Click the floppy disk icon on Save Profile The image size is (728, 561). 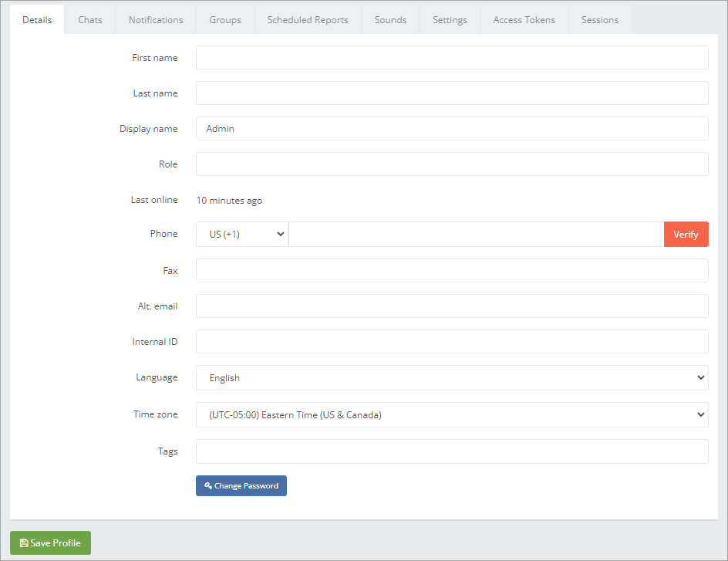point(24,543)
